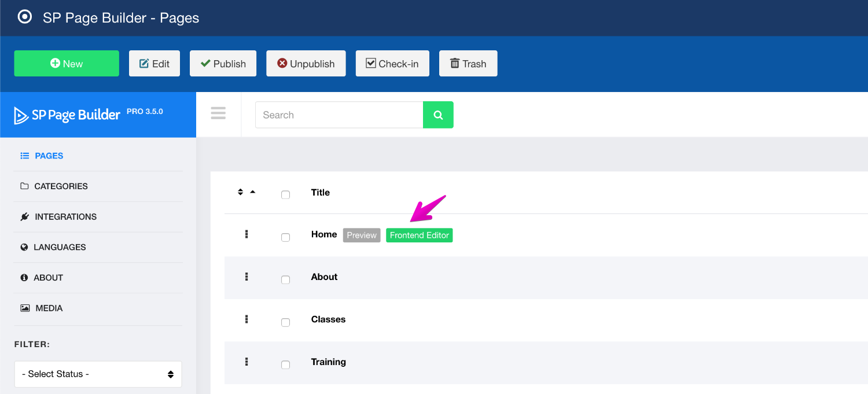Check the Training page checkbox
The height and width of the screenshot is (394, 868).
click(x=285, y=365)
